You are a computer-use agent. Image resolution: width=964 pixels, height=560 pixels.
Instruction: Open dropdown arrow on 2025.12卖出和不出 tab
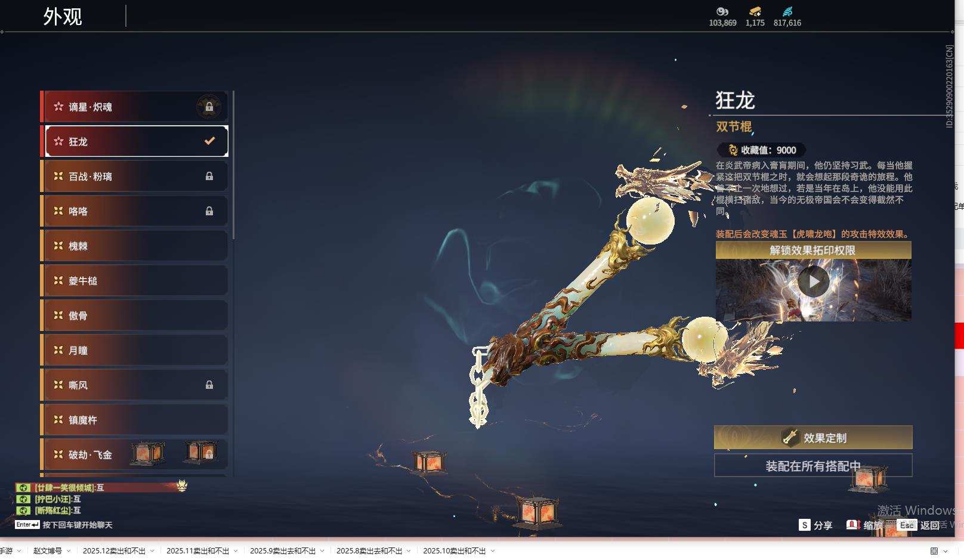pos(152,551)
